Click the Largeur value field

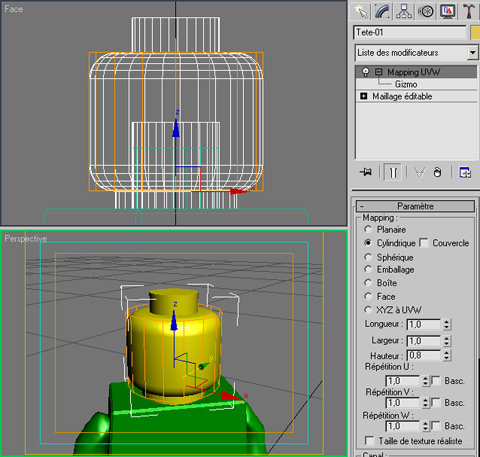(x=424, y=341)
